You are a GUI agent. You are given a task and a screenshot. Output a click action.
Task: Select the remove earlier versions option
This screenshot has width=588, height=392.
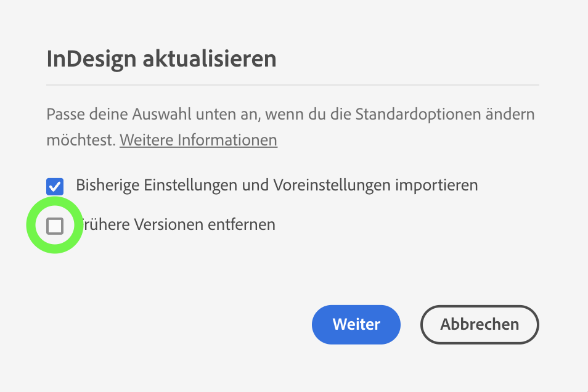pyautogui.click(x=55, y=226)
